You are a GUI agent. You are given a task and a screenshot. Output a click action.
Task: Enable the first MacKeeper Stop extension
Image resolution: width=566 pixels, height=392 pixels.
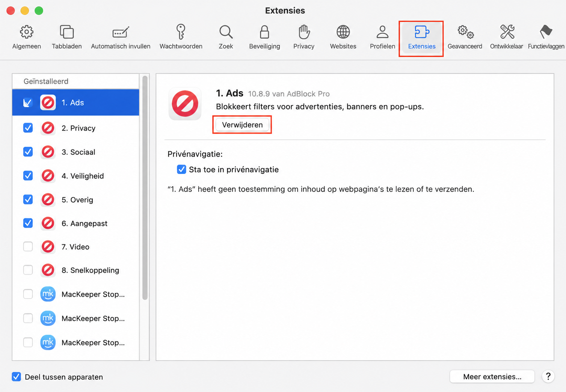[x=28, y=294]
